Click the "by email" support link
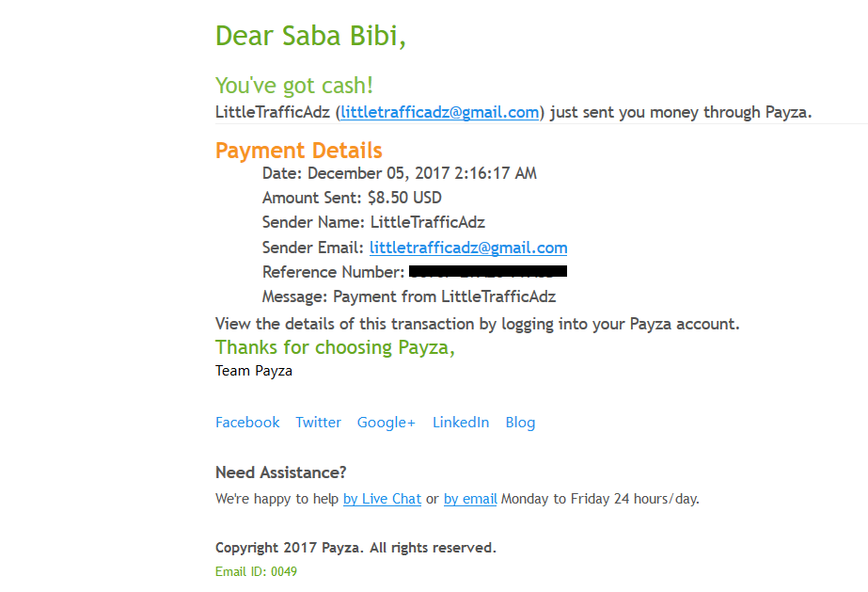This screenshot has width=868, height=592. pos(470,499)
